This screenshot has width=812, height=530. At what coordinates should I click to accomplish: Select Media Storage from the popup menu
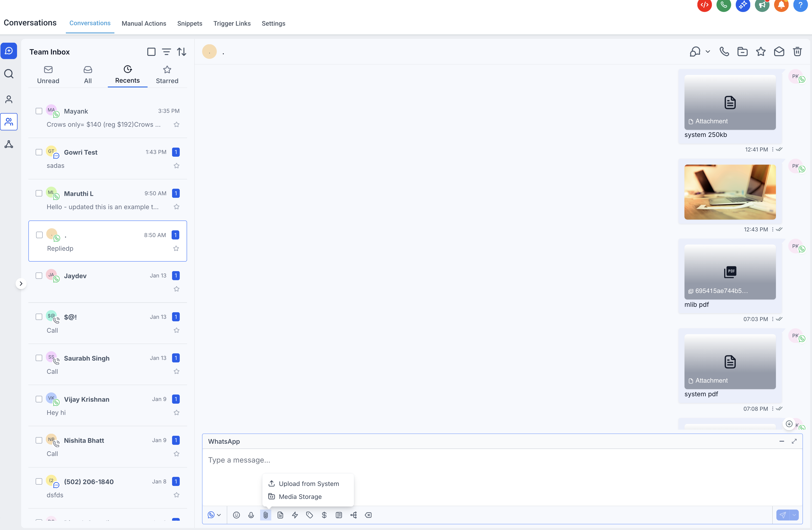point(300,497)
